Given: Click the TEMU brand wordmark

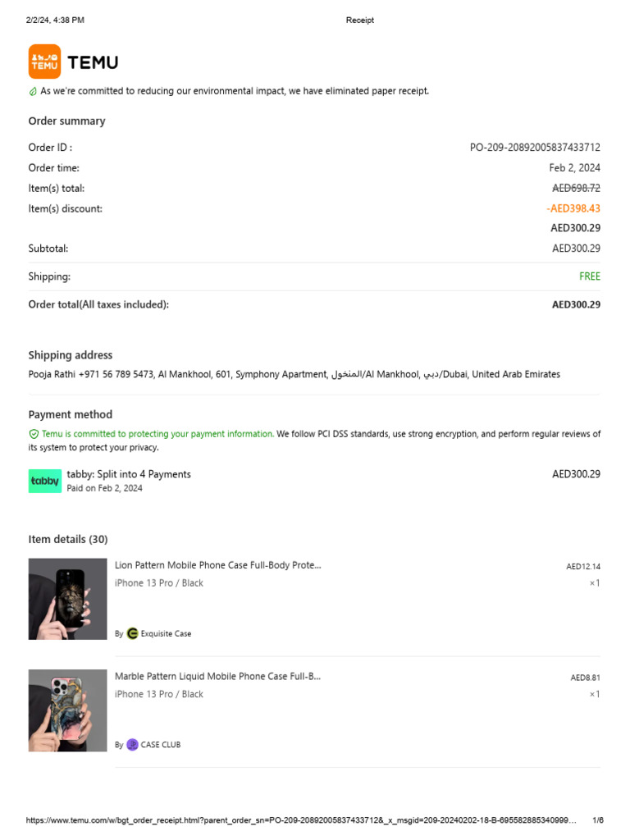Looking at the screenshot, I should (x=93, y=62).
